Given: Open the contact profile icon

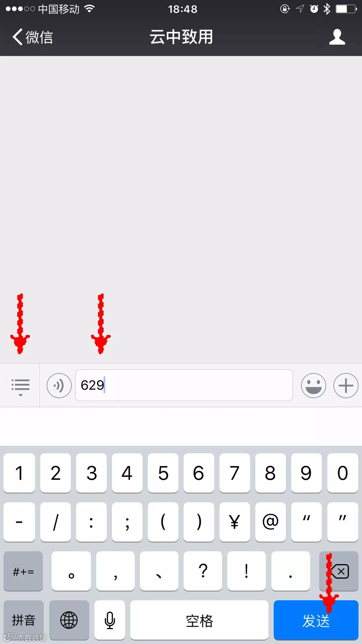Looking at the screenshot, I should point(337,37).
